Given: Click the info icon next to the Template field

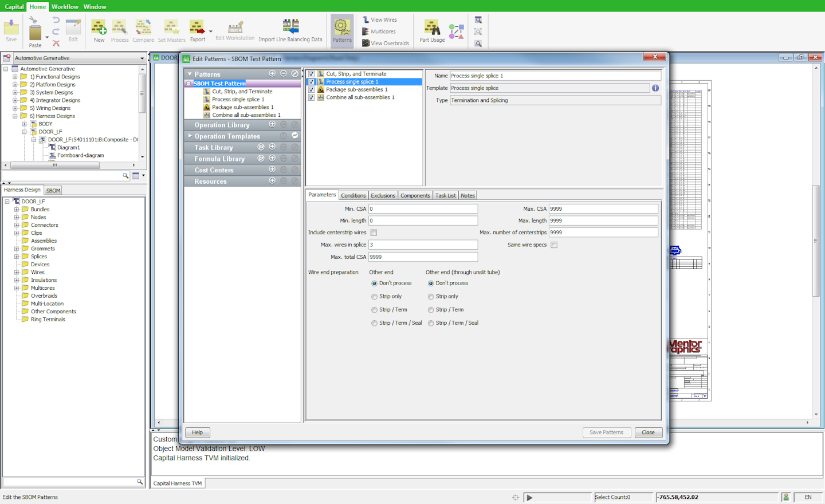Looking at the screenshot, I should [655, 88].
